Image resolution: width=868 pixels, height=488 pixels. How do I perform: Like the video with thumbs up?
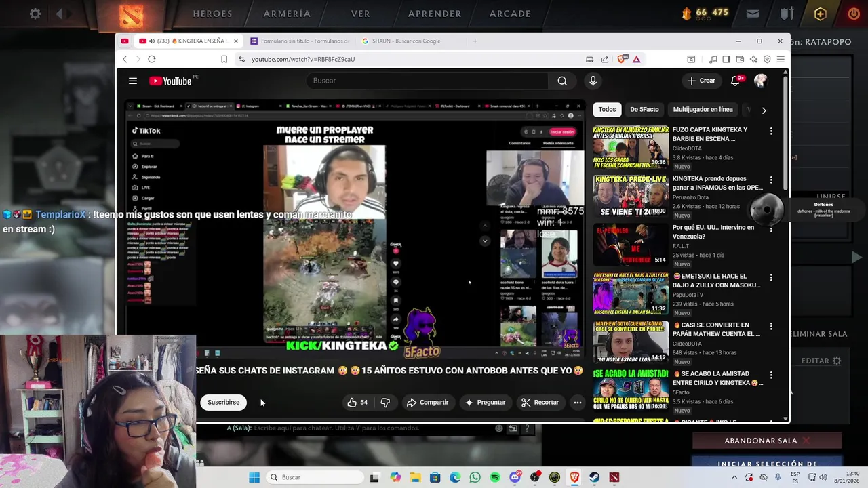357,403
